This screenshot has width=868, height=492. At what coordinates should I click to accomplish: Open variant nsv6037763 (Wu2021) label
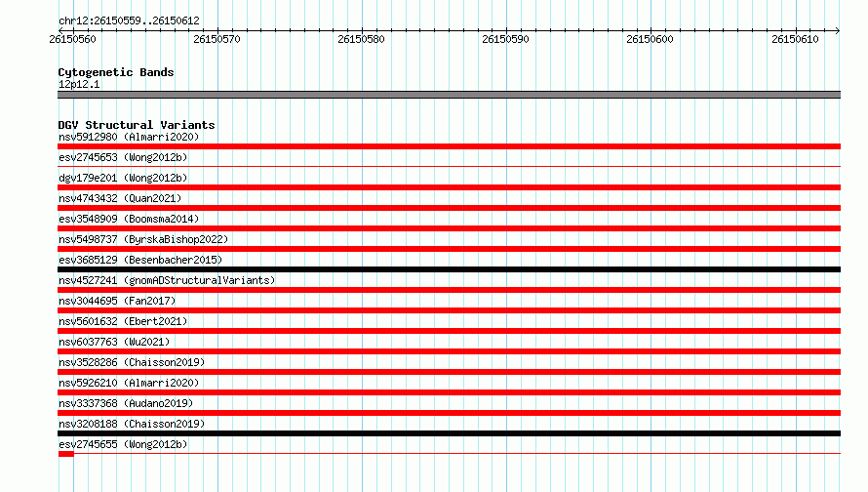(x=114, y=342)
